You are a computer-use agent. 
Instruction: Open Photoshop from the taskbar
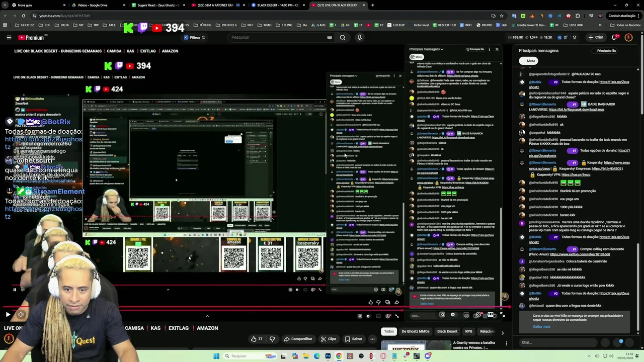tap(328, 356)
